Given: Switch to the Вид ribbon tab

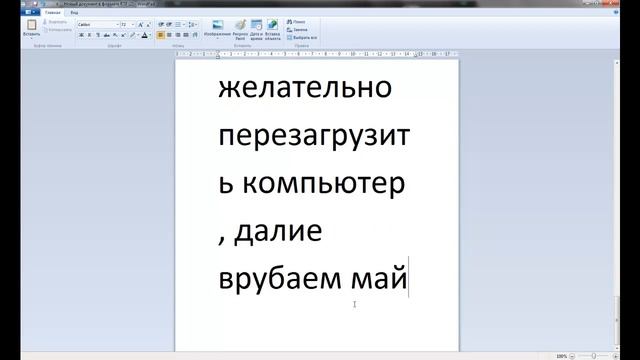Looking at the screenshot, I should [74, 13].
